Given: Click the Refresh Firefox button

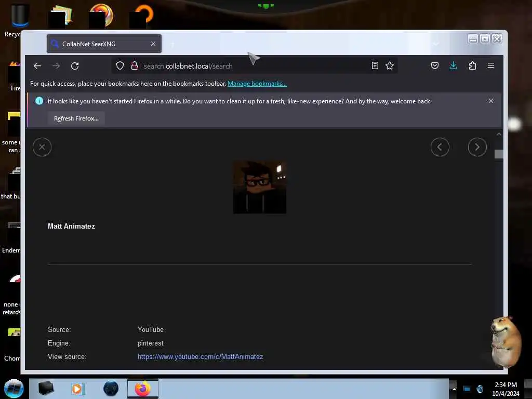Looking at the screenshot, I should click(x=76, y=118).
